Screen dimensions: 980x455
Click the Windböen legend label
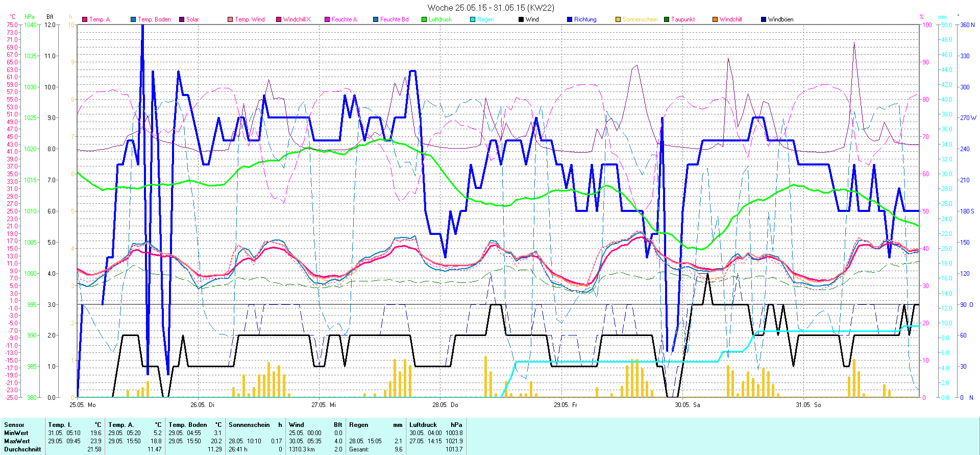click(780, 19)
